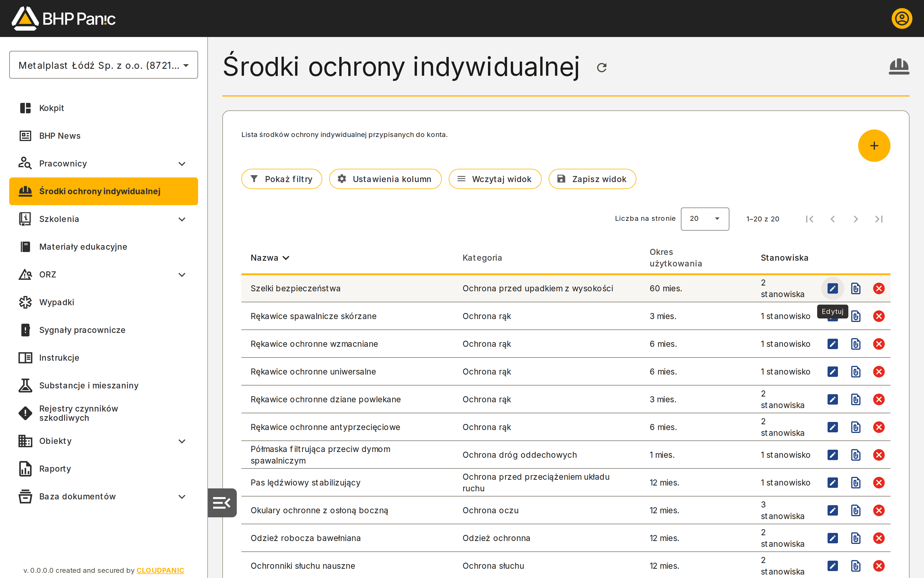The width and height of the screenshot is (924, 578).
Task: Click the Pokaż filtry button
Action: click(x=282, y=179)
